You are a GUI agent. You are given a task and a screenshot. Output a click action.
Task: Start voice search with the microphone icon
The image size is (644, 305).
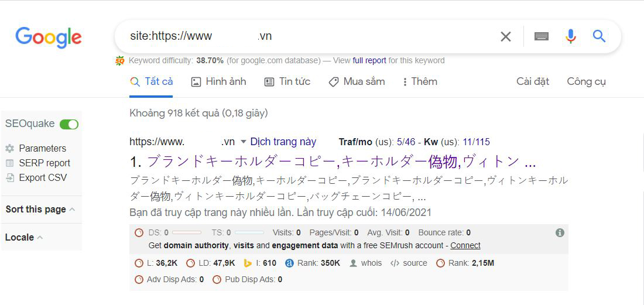pos(570,36)
